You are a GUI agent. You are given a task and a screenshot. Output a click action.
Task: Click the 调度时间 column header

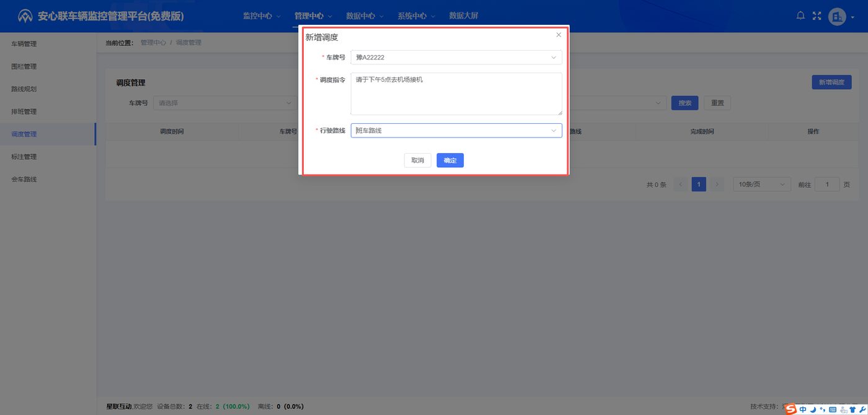click(x=172, y=132)
